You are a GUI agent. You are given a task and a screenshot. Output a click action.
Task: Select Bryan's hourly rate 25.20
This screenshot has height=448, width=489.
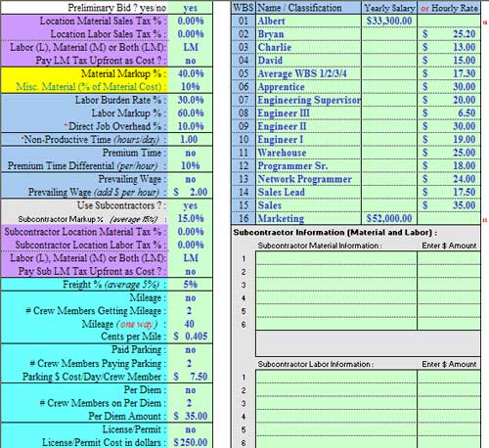tap(449, 34)
